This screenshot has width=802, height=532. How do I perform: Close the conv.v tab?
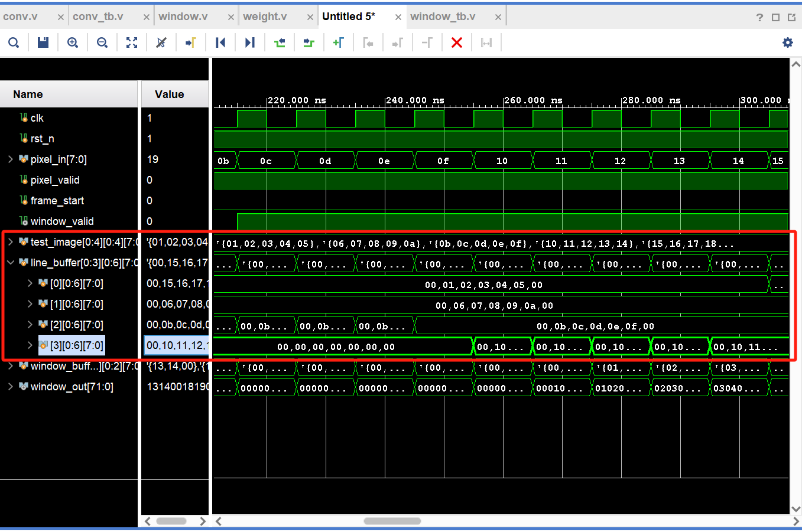(x=60, y=17)
